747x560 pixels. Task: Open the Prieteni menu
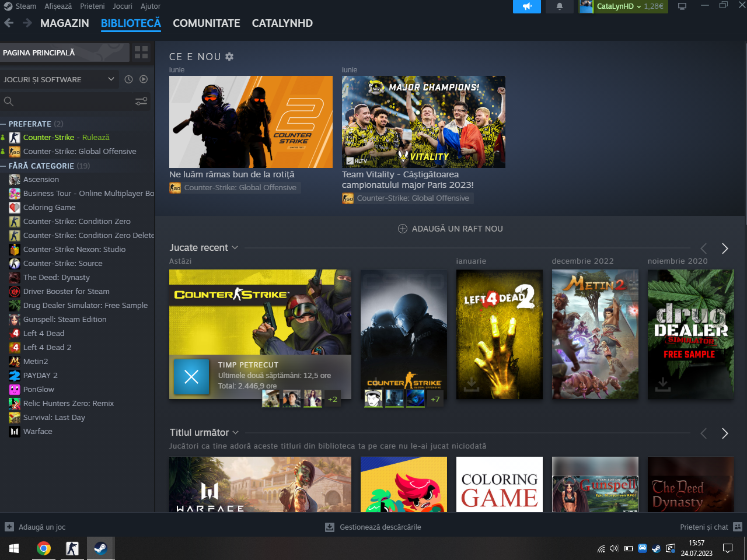click(x=92, y=6)
